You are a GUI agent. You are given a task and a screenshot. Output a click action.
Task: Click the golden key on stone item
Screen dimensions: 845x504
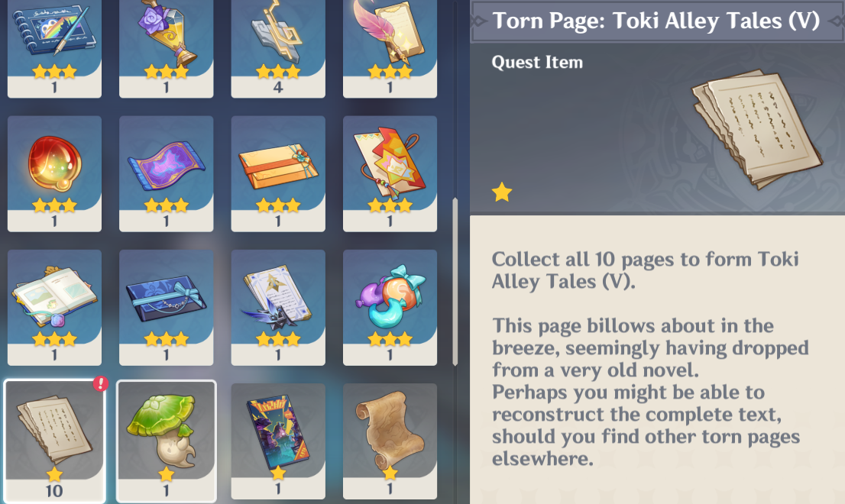coord(278,47)
